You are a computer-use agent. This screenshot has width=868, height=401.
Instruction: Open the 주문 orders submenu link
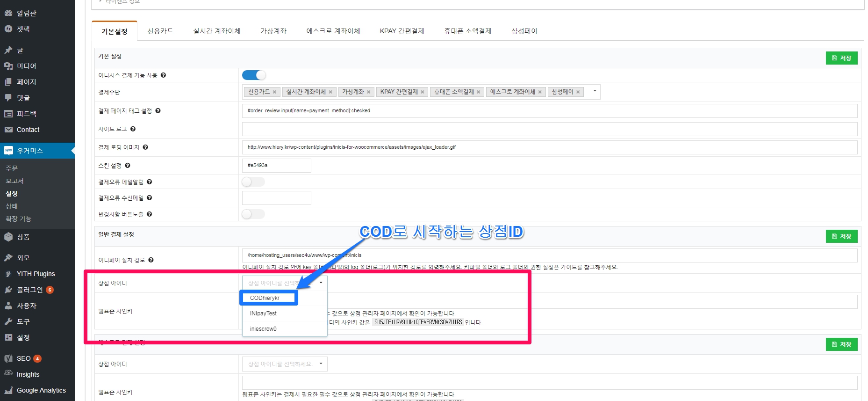coord(12,168)
